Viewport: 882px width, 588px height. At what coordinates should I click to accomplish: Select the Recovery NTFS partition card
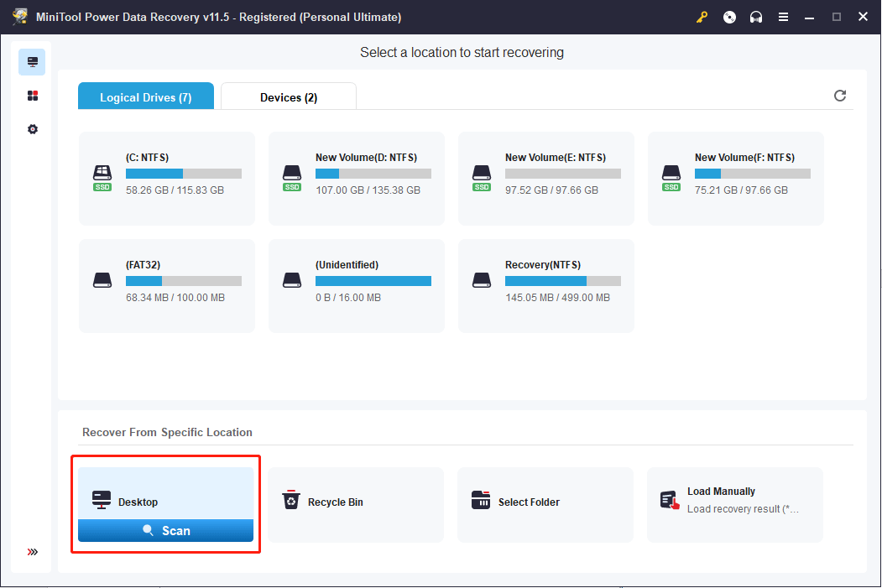tap(545, 285)
